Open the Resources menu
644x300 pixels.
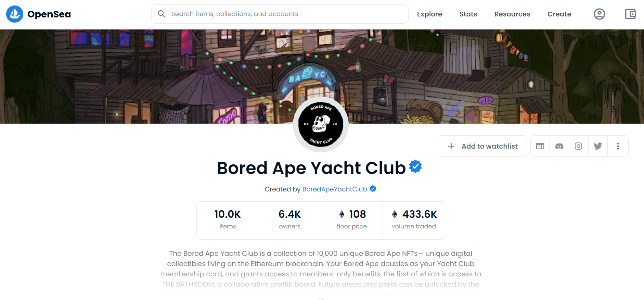click(x=512, y=14)
